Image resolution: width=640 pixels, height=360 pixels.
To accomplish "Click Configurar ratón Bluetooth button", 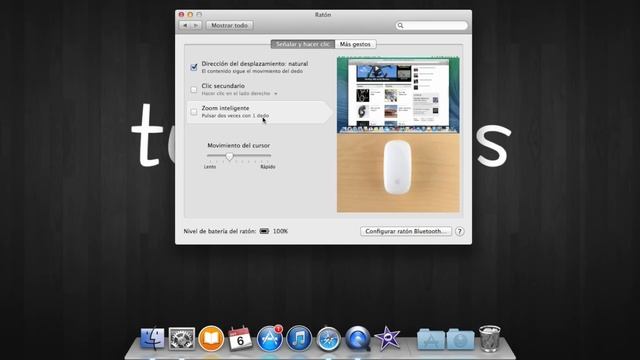I will [406, 231].
